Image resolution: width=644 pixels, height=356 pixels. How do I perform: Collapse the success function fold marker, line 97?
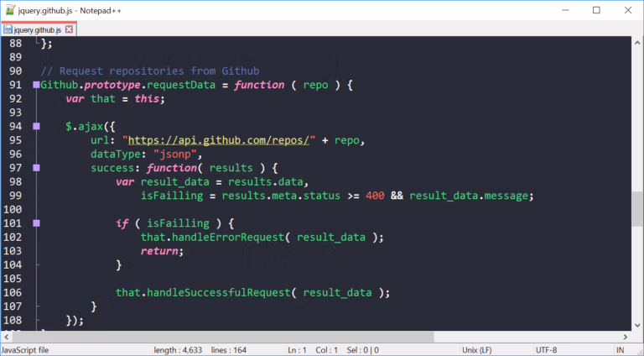[36, 168]
